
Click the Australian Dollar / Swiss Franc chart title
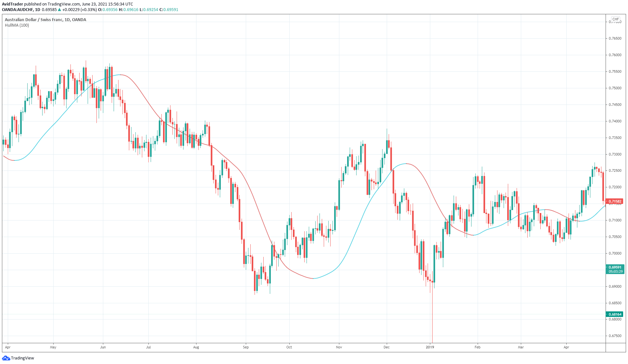45,20
